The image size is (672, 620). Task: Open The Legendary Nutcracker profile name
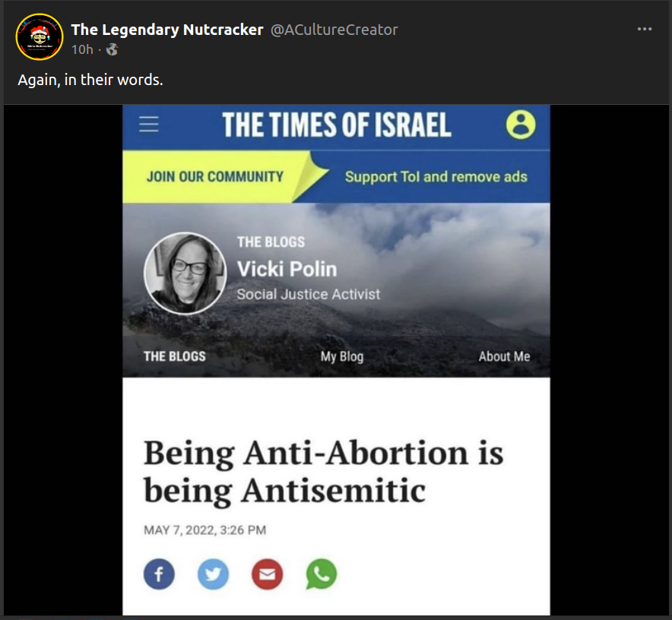tap(167, 30)
